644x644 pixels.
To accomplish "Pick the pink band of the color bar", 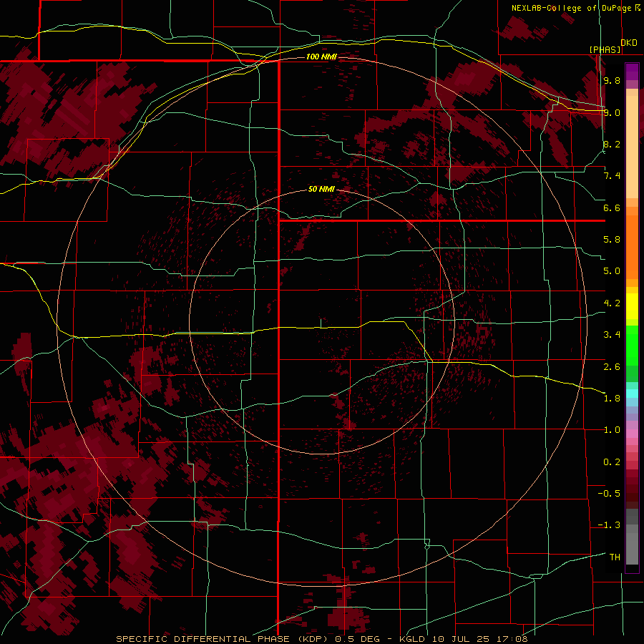I will coord(632,434).
